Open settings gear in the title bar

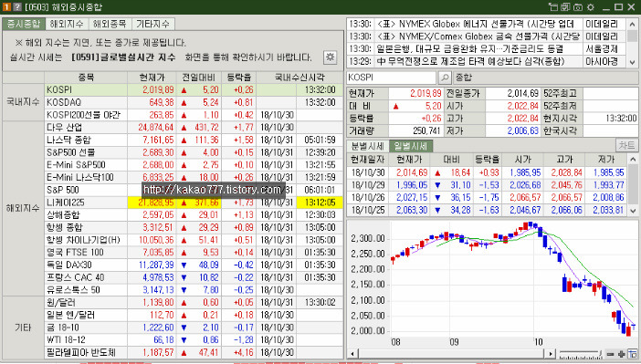click(590, 7)
